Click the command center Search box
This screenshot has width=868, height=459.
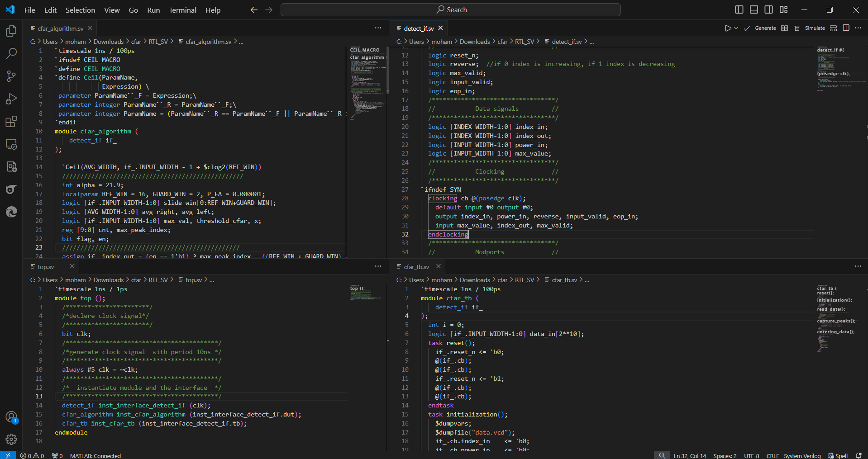pyautogui.click(x=451, y=9)
